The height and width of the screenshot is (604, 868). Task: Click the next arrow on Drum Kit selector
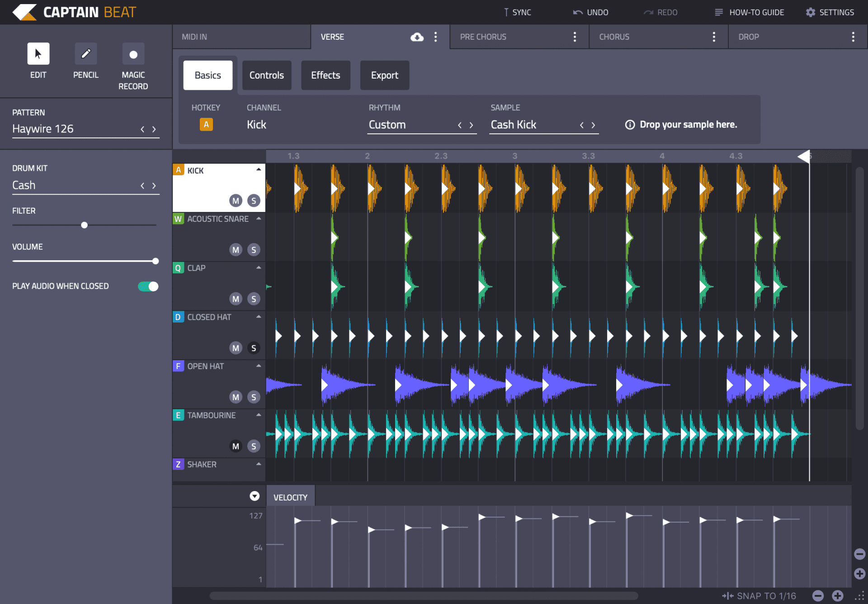[x=154, y=186]
